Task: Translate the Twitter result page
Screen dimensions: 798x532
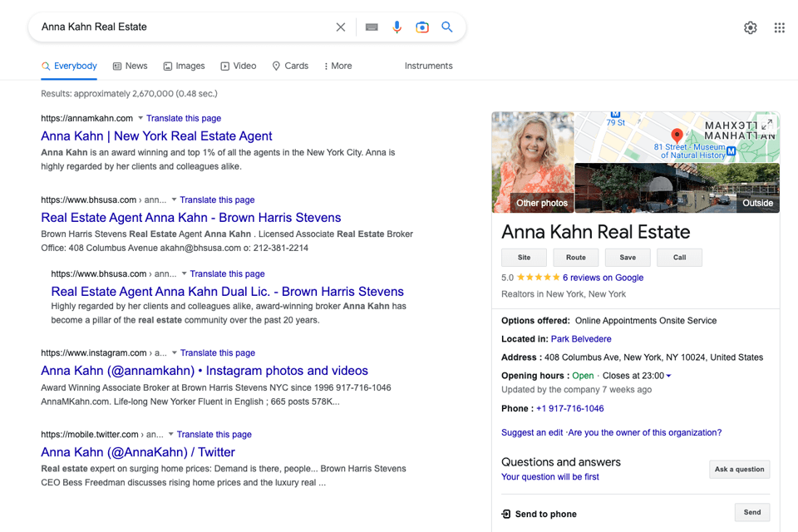Action: tap(214, 434)
